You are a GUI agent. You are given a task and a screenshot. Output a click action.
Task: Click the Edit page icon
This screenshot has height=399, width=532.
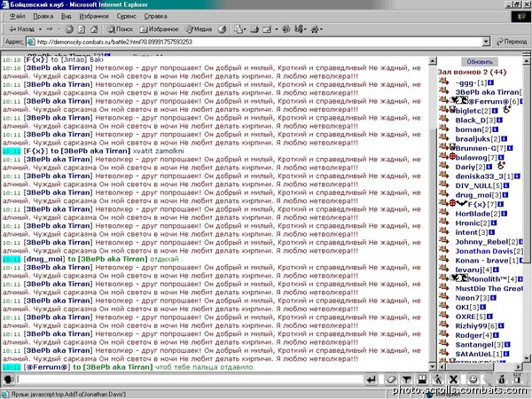[267, 29]
